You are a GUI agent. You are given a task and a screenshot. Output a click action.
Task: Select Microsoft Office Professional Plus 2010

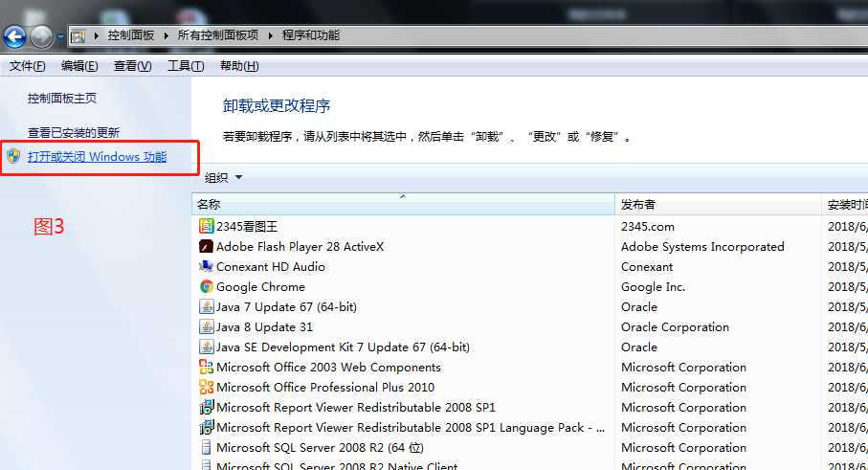(x=325, y=387)
